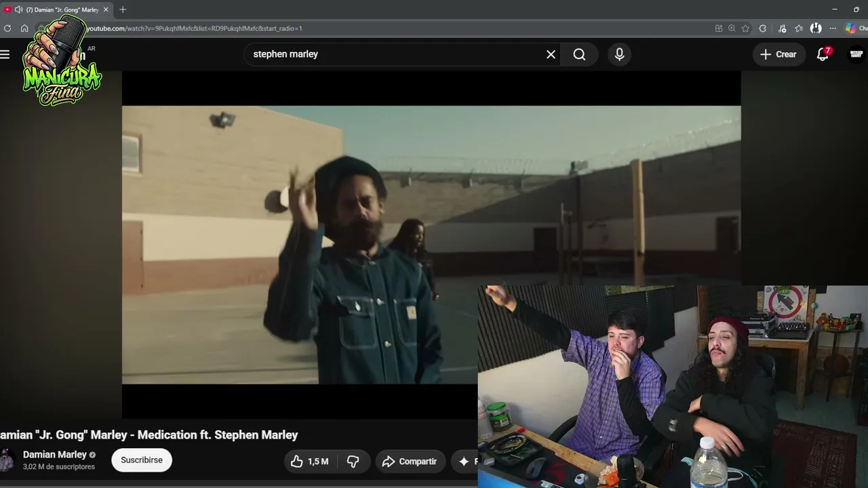This screenshot has width=868, height=488.
Task: Close the Damian "Jr. Gong" Marley tab
Action: coord(106,9)
